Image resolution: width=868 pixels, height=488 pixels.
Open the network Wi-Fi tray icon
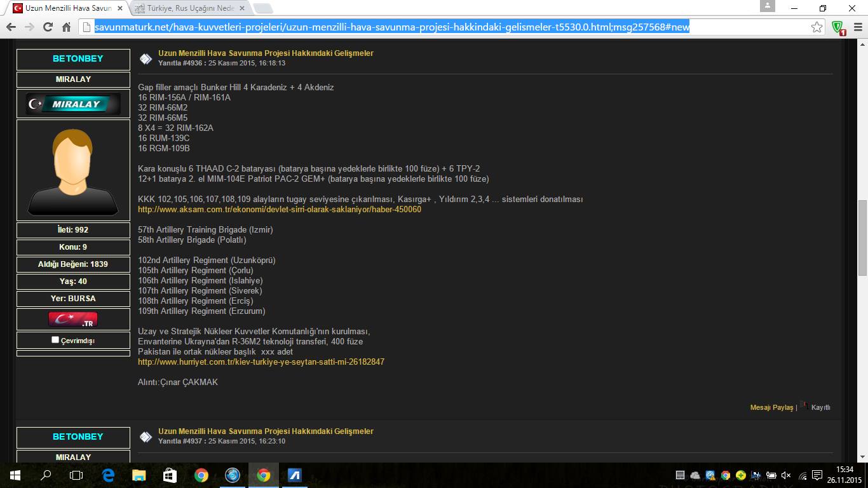pos(802,475)
